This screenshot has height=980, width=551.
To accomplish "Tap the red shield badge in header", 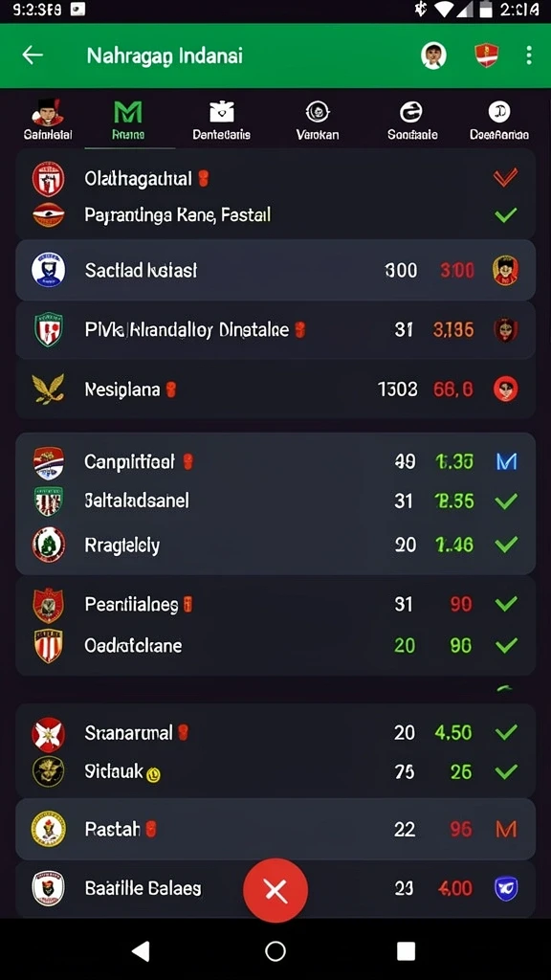I will [486, 55].
